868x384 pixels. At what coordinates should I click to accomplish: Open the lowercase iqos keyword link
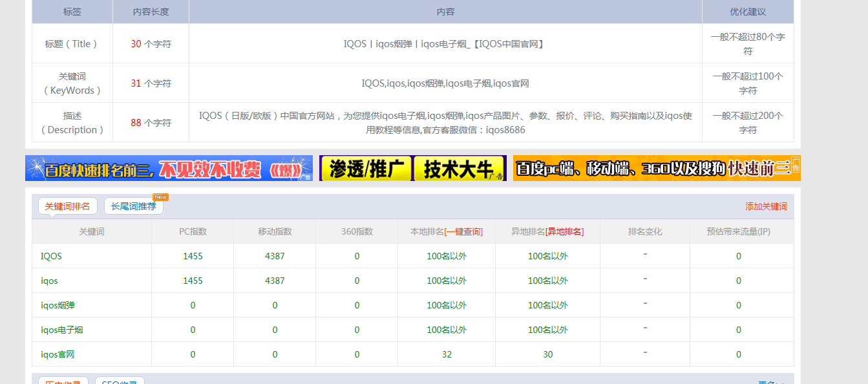(49, 281)
